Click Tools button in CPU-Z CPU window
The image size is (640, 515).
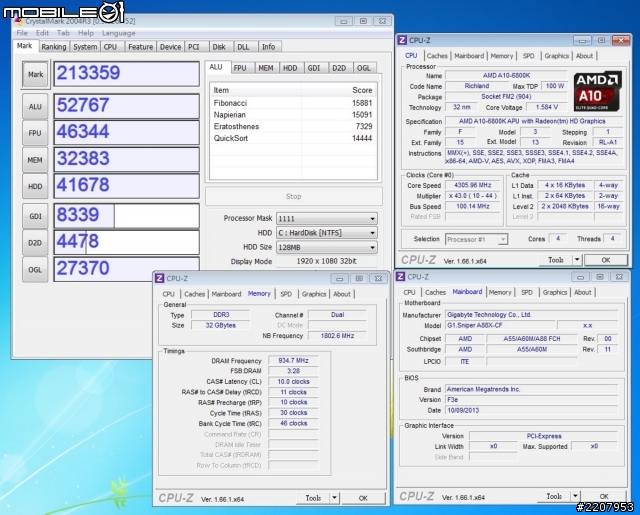coord(556,260)
